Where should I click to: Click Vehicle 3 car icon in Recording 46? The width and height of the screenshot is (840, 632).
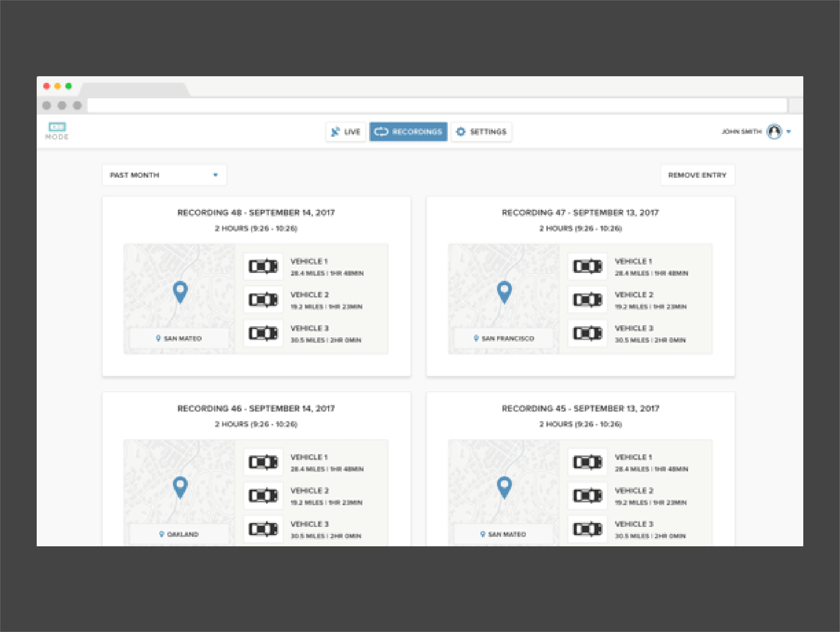[263, 529]
